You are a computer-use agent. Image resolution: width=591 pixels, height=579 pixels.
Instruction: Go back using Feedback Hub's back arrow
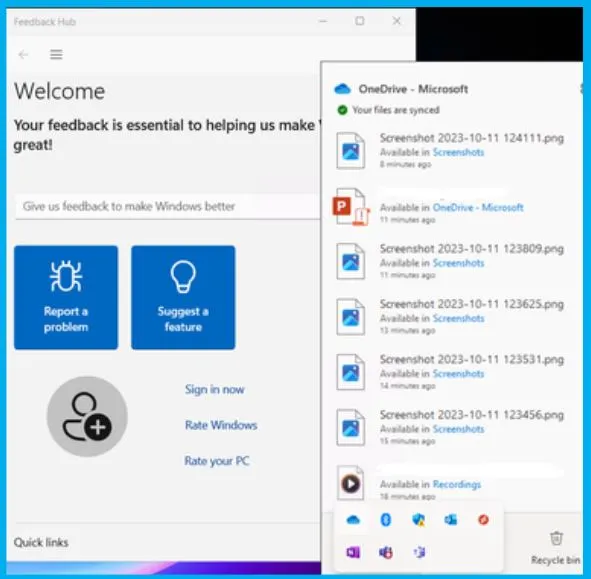(x=23, y=55)
